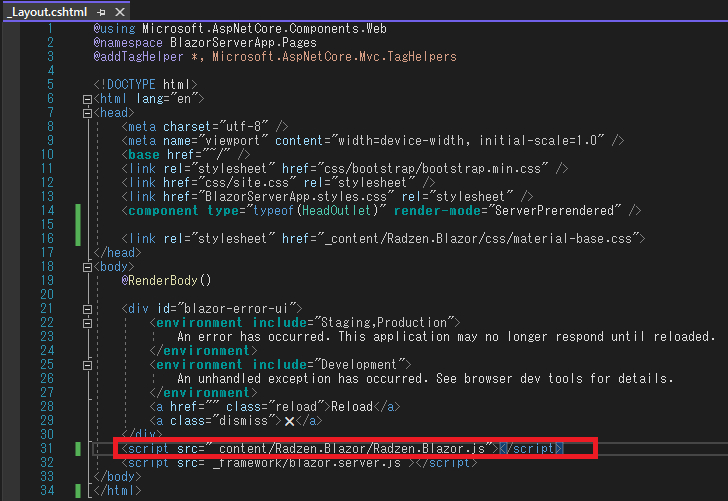The image size is (728, 501).
Task: Place cursor on <!DOCTYPE html> line
Action: (x=145, y=85)
